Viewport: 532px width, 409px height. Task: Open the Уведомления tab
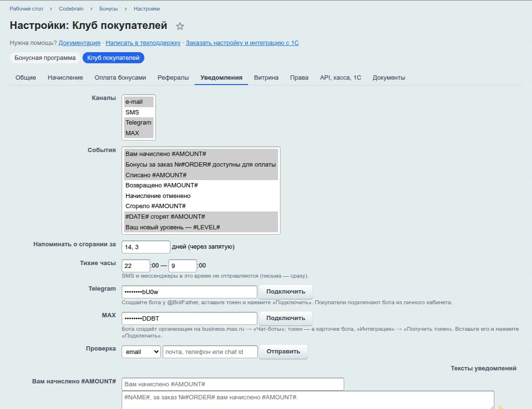coord(221,78)
